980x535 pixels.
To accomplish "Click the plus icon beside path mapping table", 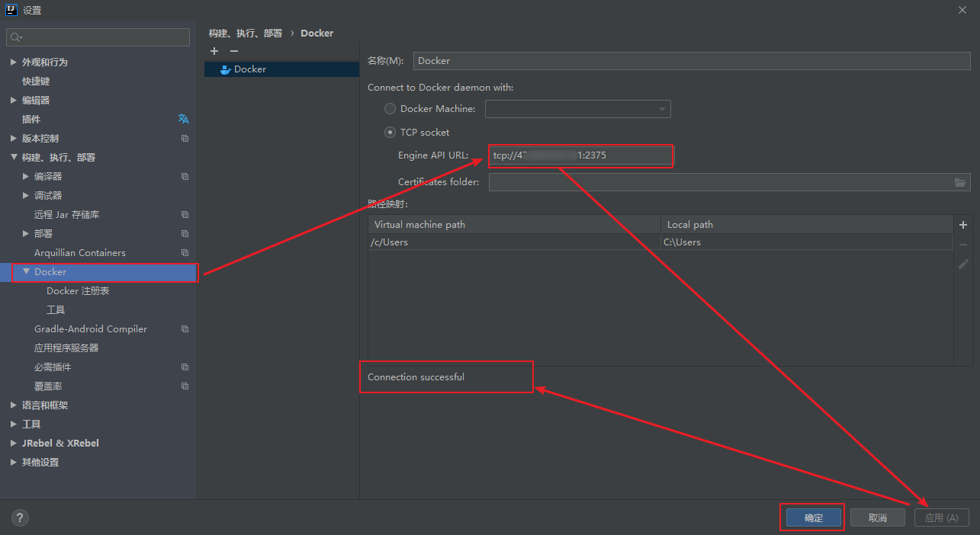I will click(962, 225).
